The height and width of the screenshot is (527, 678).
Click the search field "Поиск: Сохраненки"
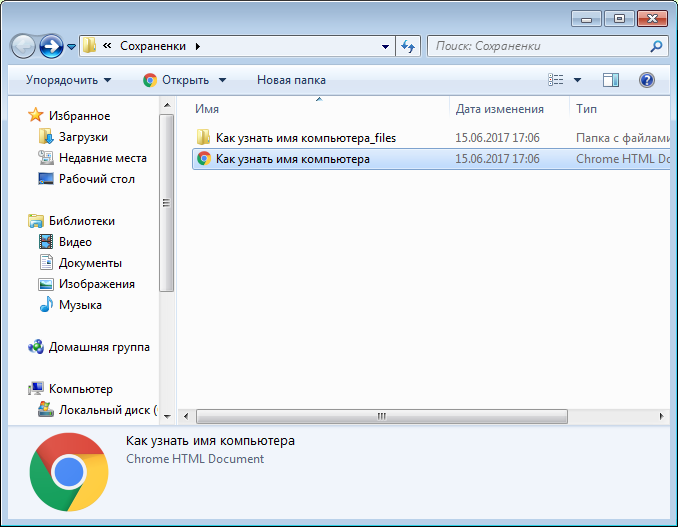(x=539, y=46)
